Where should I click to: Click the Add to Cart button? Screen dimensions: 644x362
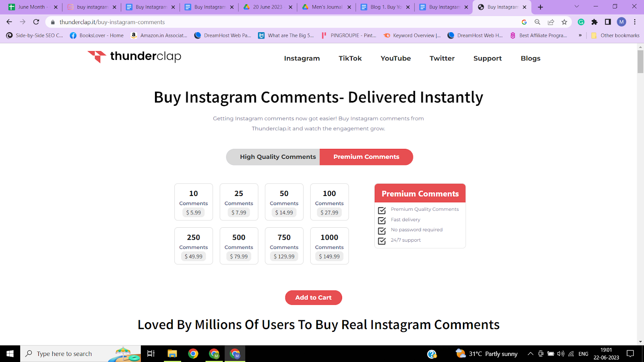314,298
